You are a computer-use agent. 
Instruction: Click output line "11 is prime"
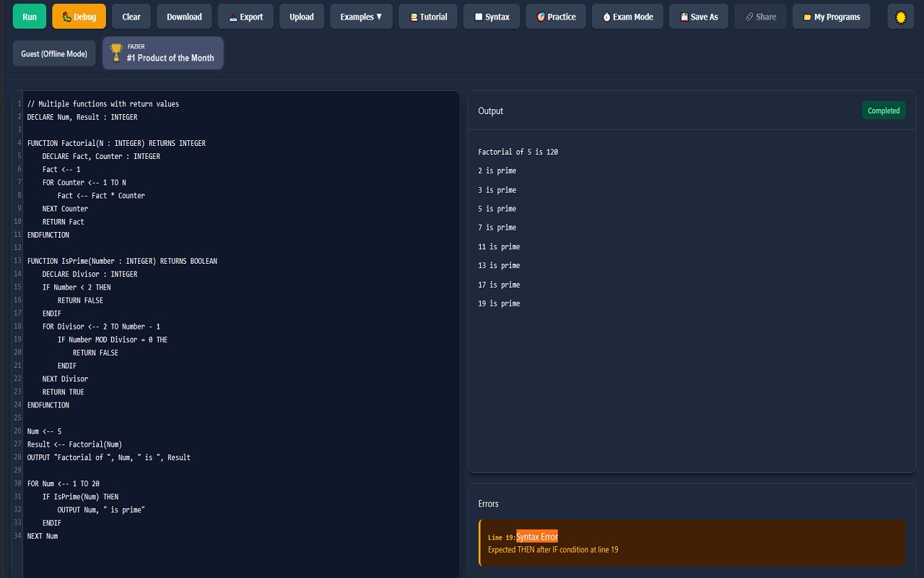coord(499,247)
